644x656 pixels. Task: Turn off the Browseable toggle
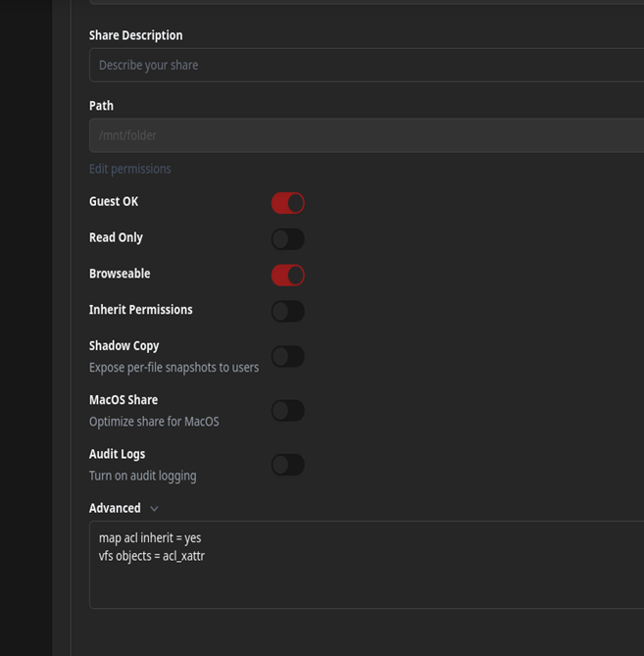click(287, 276)
